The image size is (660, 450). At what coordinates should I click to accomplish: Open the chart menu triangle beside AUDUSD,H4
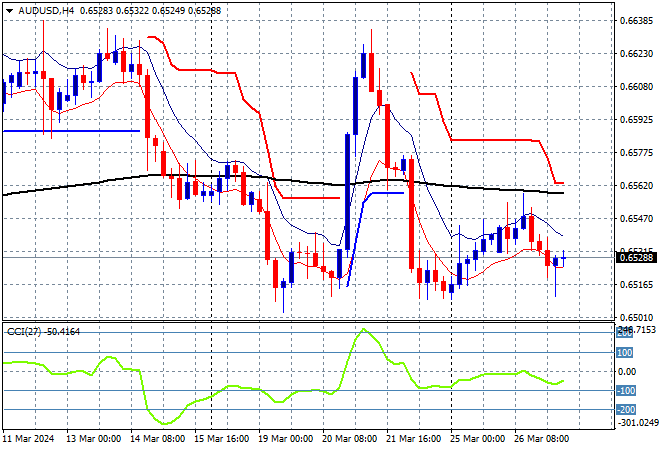tap(8, 9)
